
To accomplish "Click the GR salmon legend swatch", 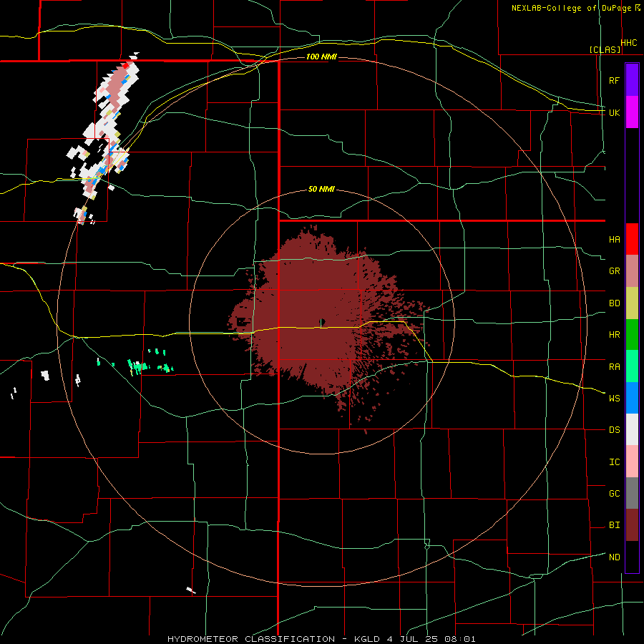I will click(632, 271).
